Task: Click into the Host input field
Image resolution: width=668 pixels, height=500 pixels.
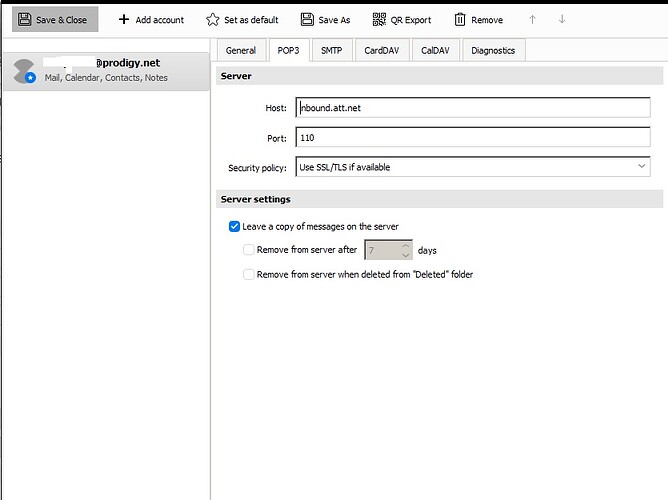Action: 472,108
